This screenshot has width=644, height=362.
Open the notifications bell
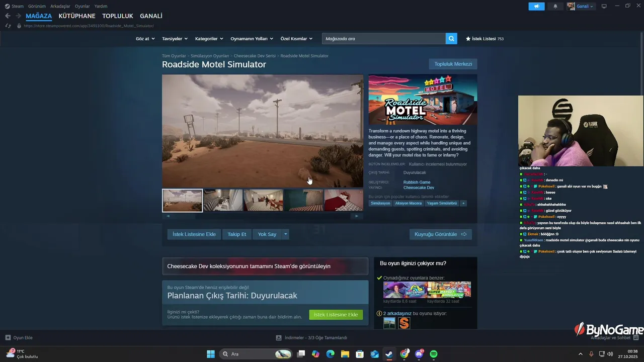point(555,7)
